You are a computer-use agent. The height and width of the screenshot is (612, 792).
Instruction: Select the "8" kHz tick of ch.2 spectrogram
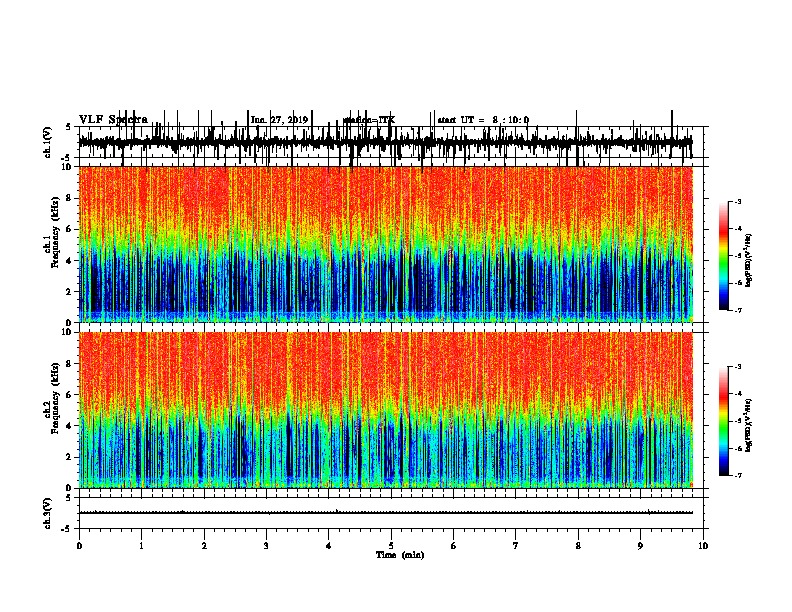point(70,364)
